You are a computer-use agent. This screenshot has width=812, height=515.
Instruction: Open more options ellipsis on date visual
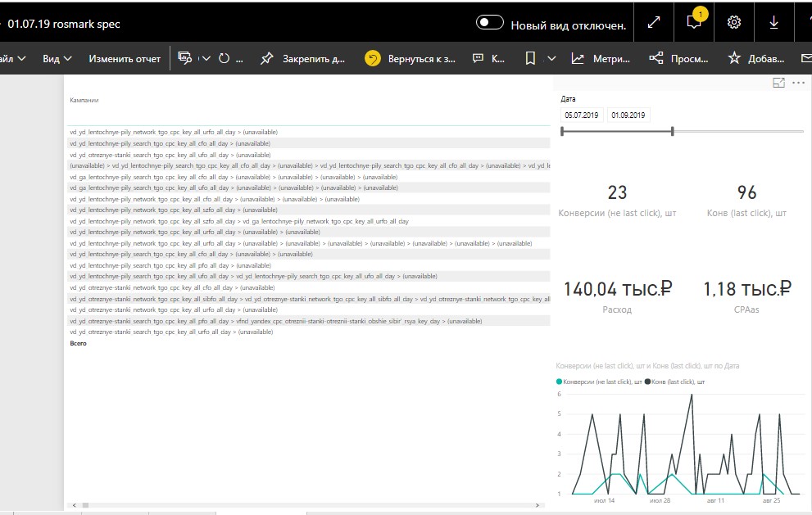(x=799, y=83)
